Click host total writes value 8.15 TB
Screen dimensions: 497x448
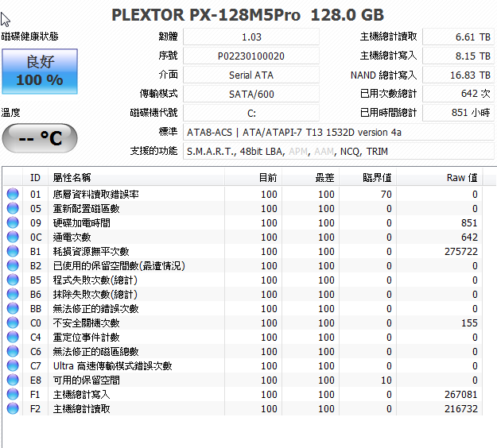tap(458, 56)
